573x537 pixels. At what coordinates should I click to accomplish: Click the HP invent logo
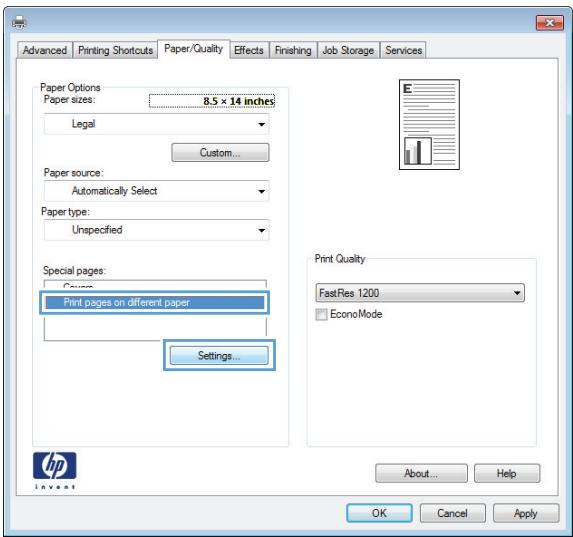[x=54, y=470]
